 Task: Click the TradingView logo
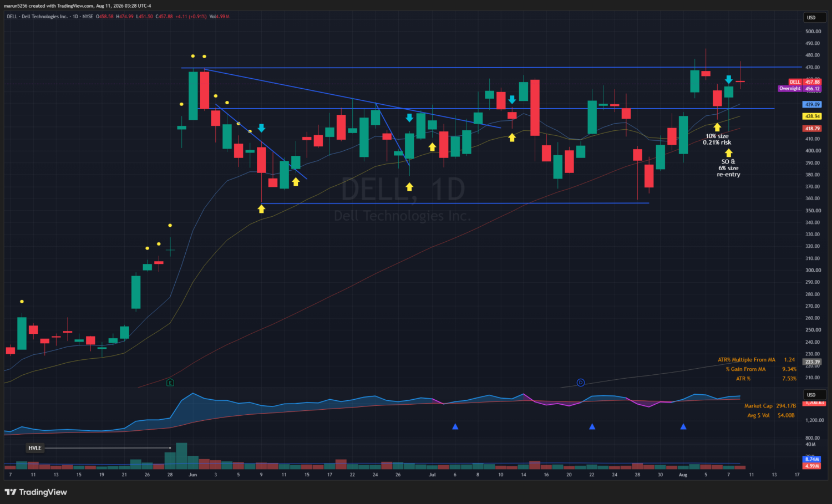(x=36, y=492)
